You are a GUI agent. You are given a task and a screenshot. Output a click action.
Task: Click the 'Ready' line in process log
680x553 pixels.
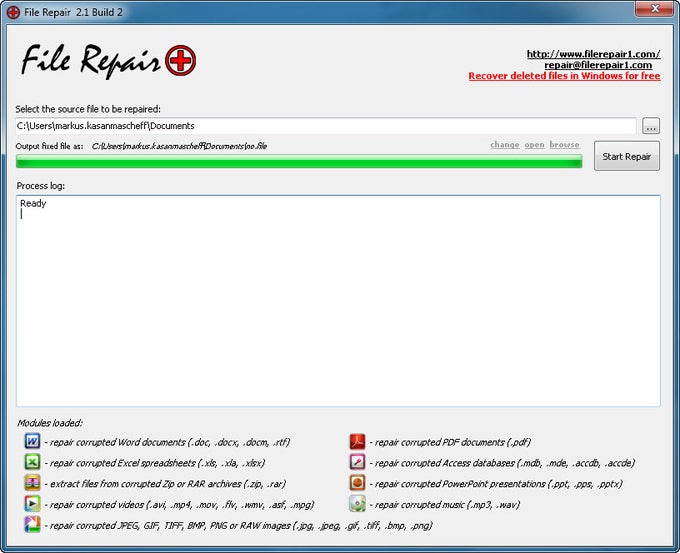[x=33, y=203]
